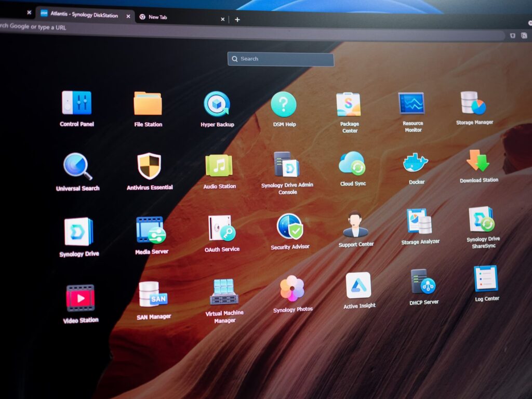
Task: Open Synology Drive Admin Console
Action: tap(287, 165)
